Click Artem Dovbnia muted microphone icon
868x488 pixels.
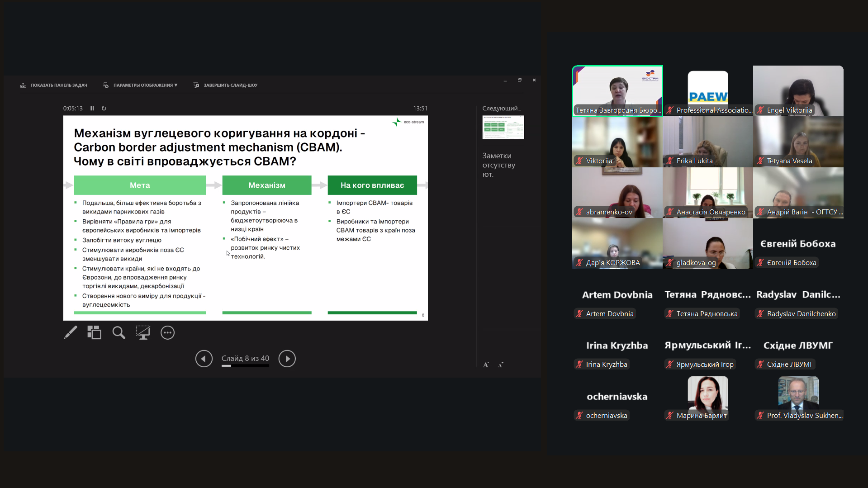click(x=579, y=313)
